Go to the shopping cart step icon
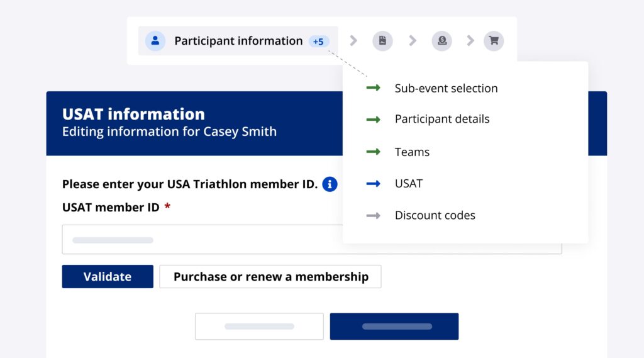The height and width of the screenshot is (358, 644). (x=494, y=41)
